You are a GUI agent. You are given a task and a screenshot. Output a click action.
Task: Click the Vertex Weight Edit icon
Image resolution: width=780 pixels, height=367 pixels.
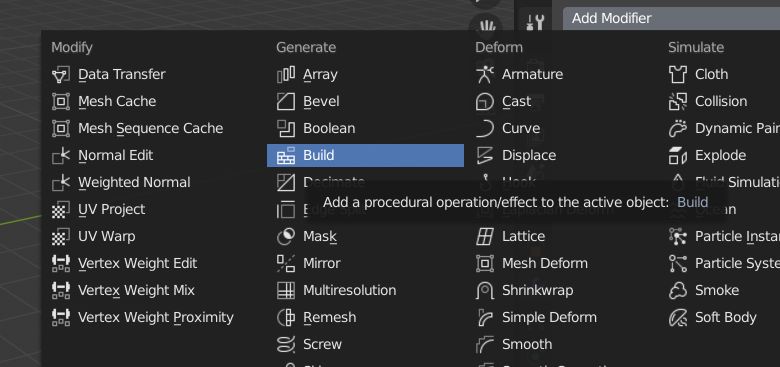pyautogui.click(x=61, y=264)
